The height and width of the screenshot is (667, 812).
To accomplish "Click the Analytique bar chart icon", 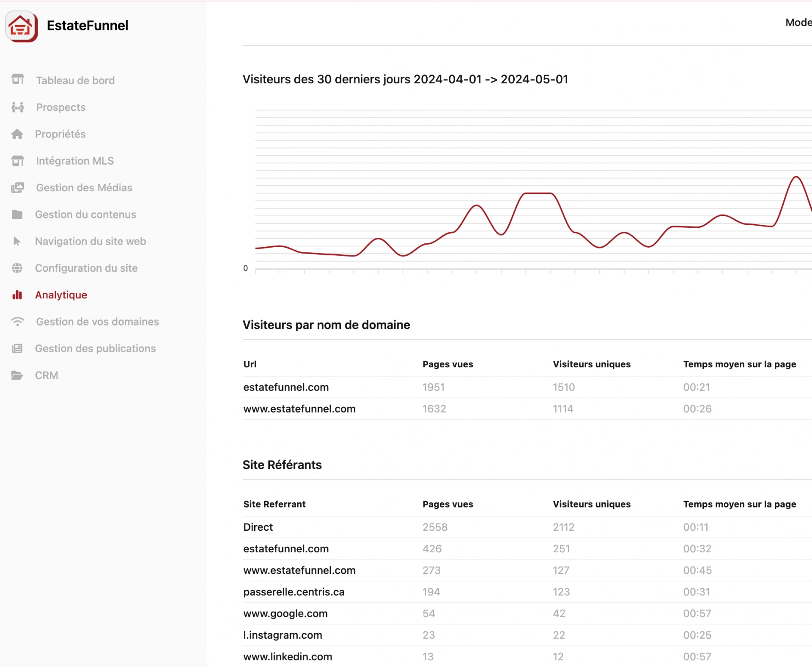I will click(17, 295).
